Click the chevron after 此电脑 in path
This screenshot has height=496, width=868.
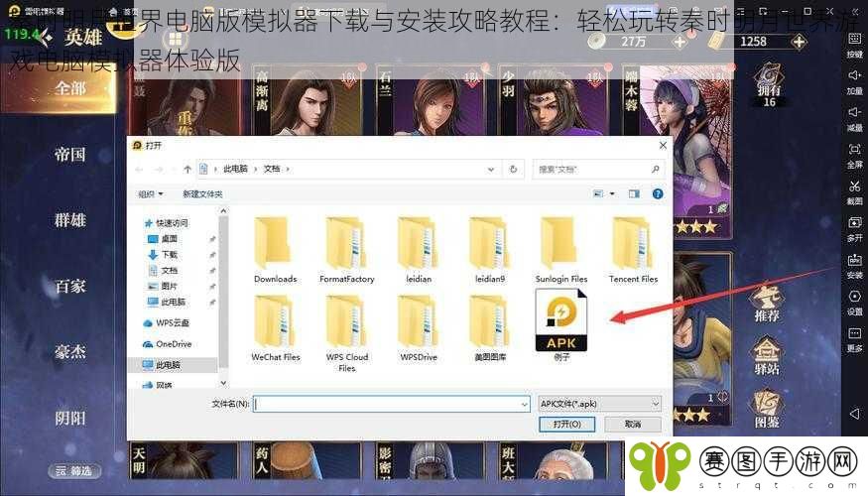click(x=256, y=170)
